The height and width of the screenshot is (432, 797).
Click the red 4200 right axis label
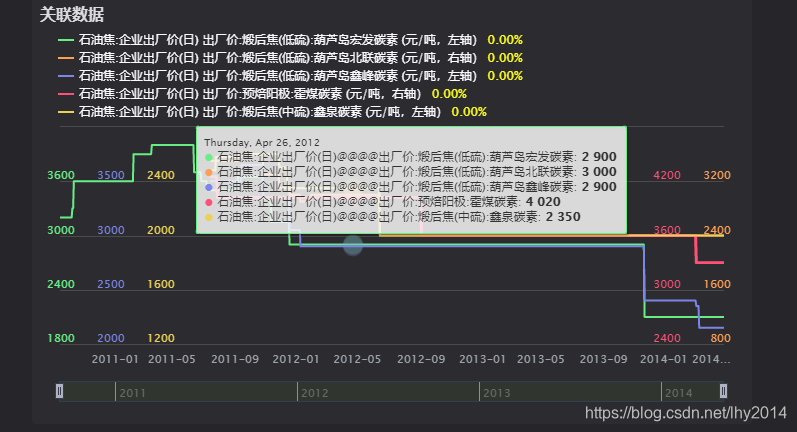[x=667, y=175]
